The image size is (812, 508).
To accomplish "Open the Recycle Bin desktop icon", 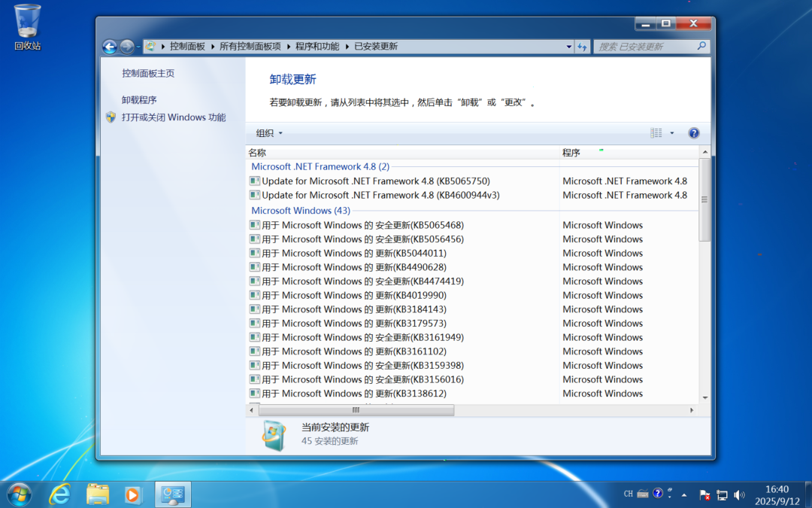I will (28, 23).
